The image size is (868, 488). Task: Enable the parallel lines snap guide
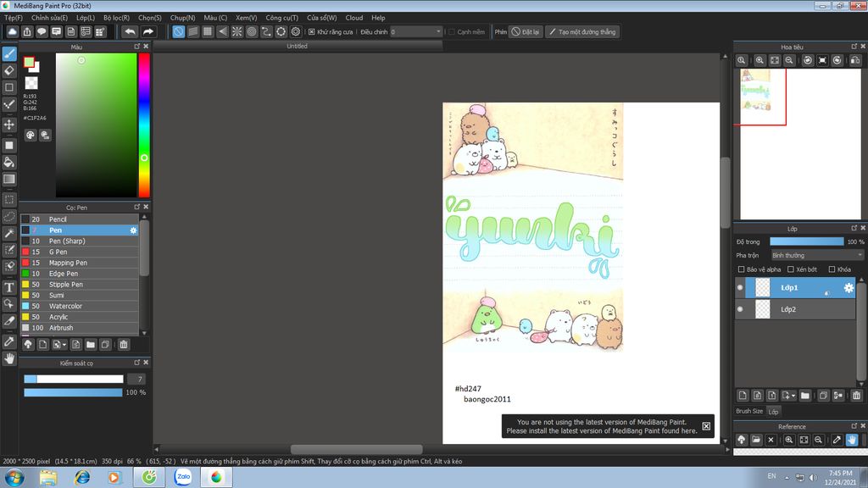click(x=193, y=31)
